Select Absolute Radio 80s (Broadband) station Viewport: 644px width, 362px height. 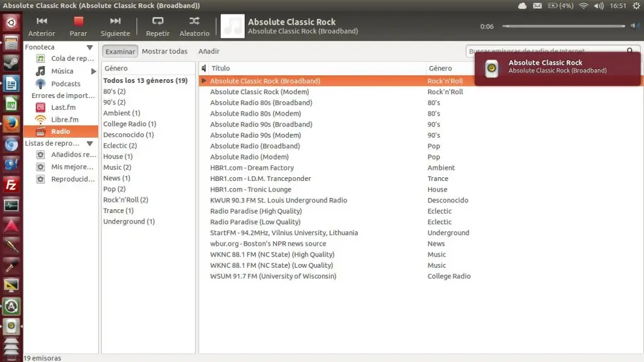click(261, 102)
